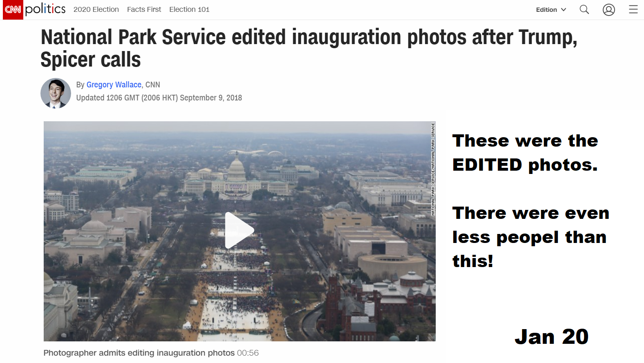Click the updated date line
Screen dimensions: 644x363
(x=159, y=98)
